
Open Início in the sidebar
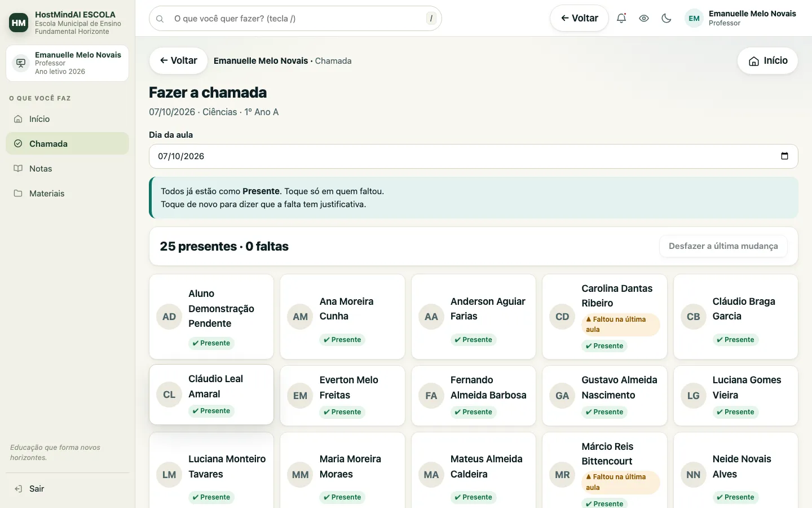67,119
